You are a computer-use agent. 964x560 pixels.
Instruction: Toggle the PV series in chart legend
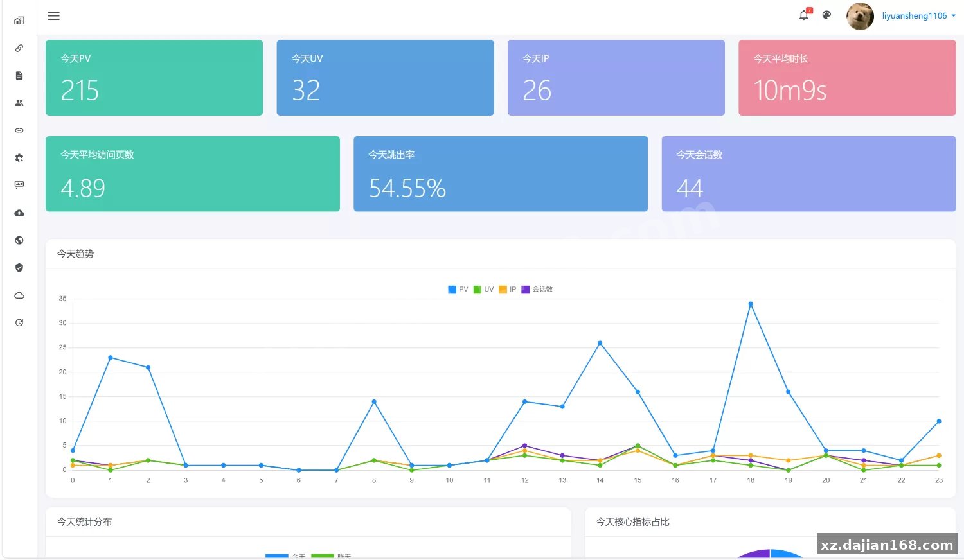[x=458, y=290]
